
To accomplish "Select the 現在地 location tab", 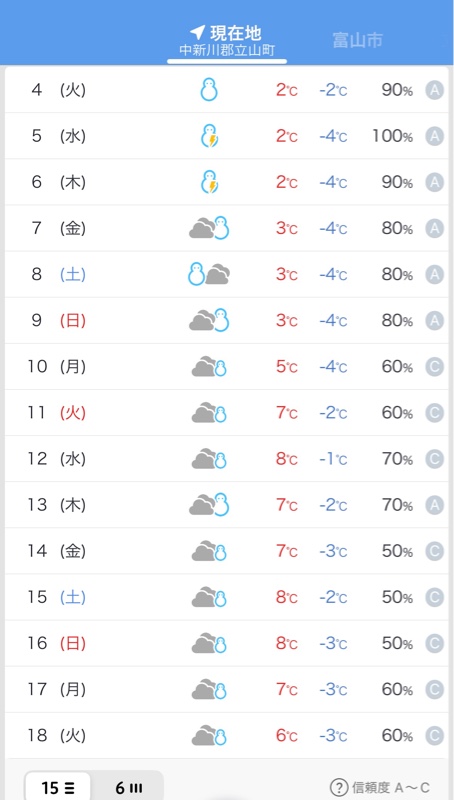I will tap(227, 41).
